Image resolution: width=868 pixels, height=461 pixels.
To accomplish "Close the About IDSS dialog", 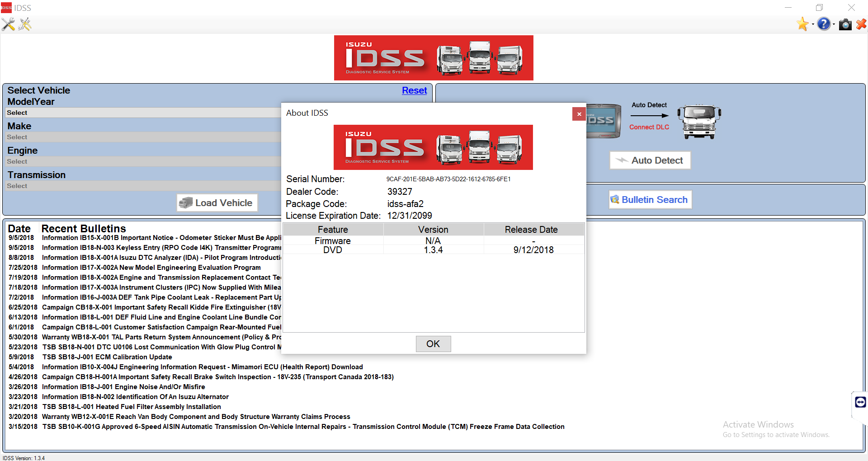I will pos(579,114).
